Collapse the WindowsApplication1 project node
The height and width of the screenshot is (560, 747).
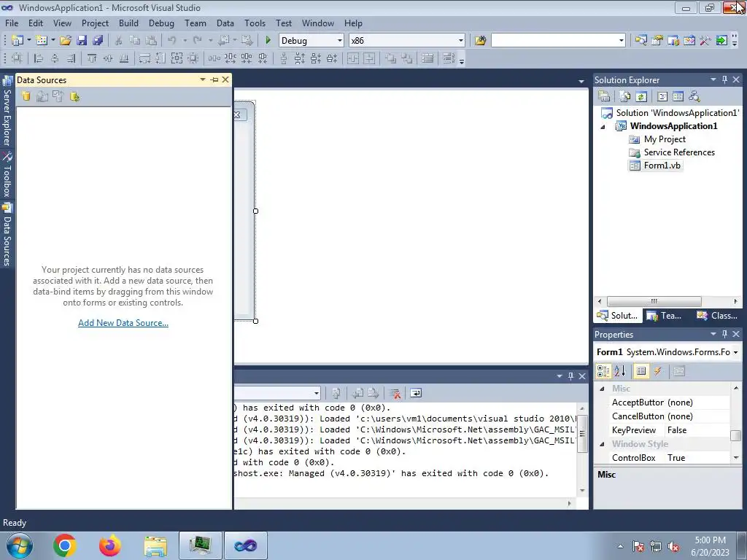[x=603, y=127]
